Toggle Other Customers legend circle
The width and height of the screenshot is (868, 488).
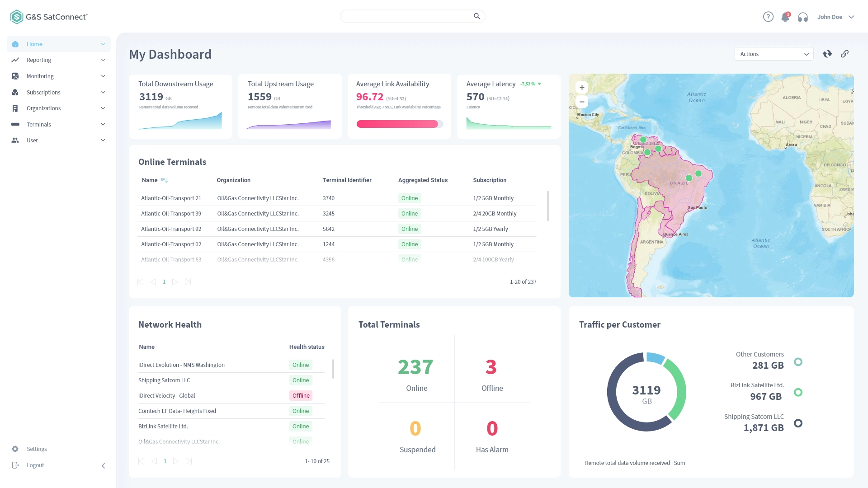[x=798, y=362]
